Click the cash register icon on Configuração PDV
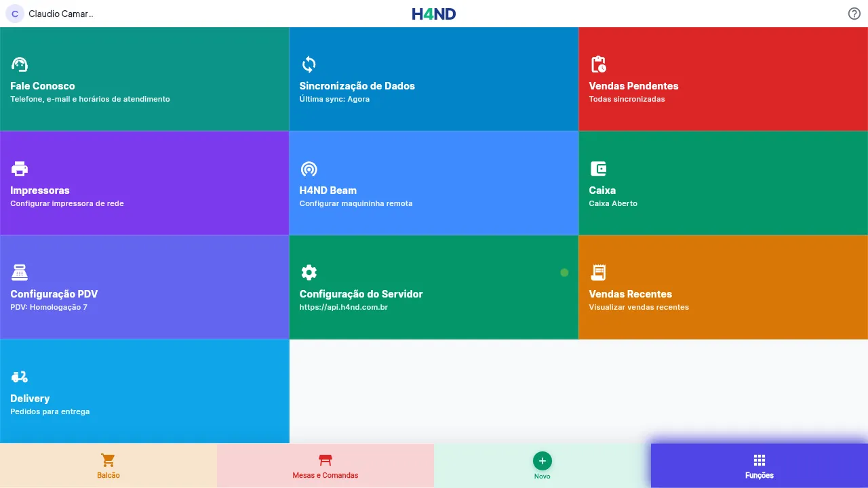This screenshot has height=488, width=868. click(20, 272)
